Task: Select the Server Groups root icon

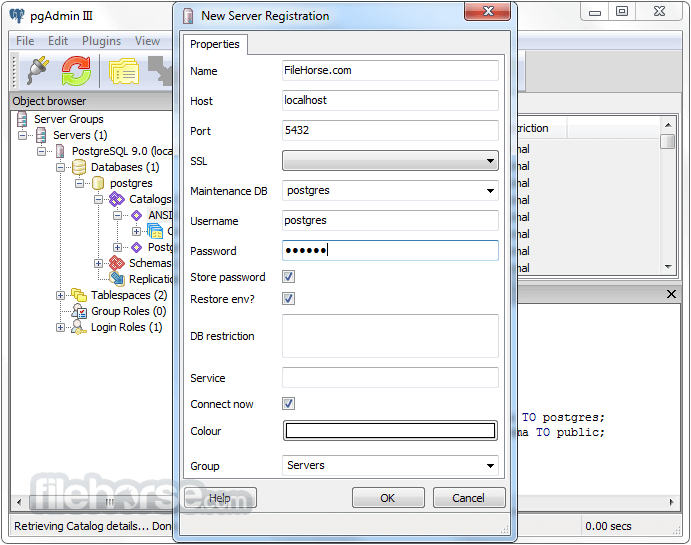Action: (x=22, y=119)
